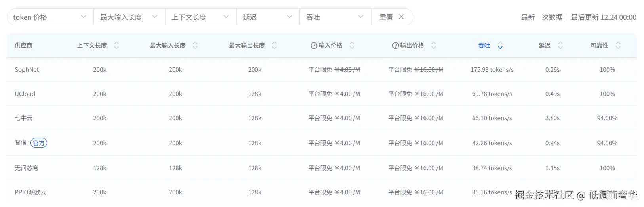The width and height of the screenshot is (644, 207).
Task: Clear filters with the 重置 X icon
Action: pos(401,17)
